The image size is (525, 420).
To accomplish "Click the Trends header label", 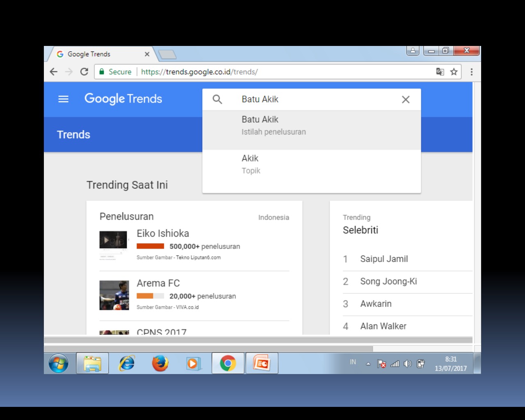I will [73, 135].
